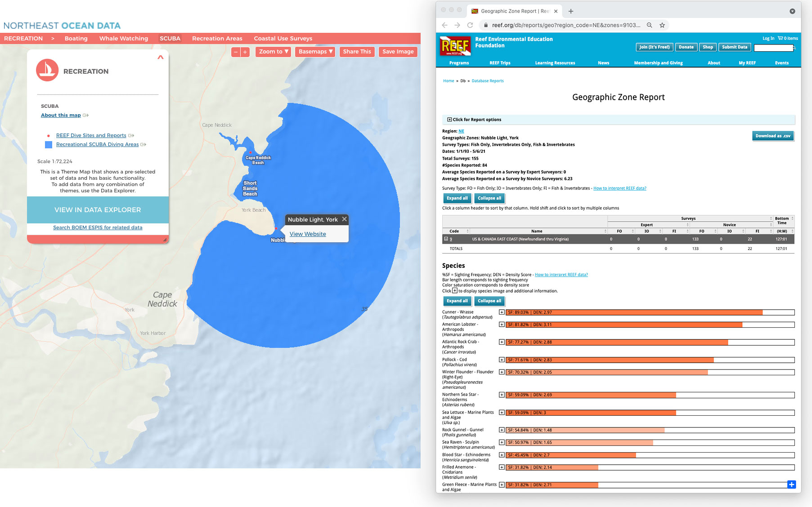This screenshot has width=812, height=507.
Task: Expand region 9 row in Surveys table
Action: [446, 239]
